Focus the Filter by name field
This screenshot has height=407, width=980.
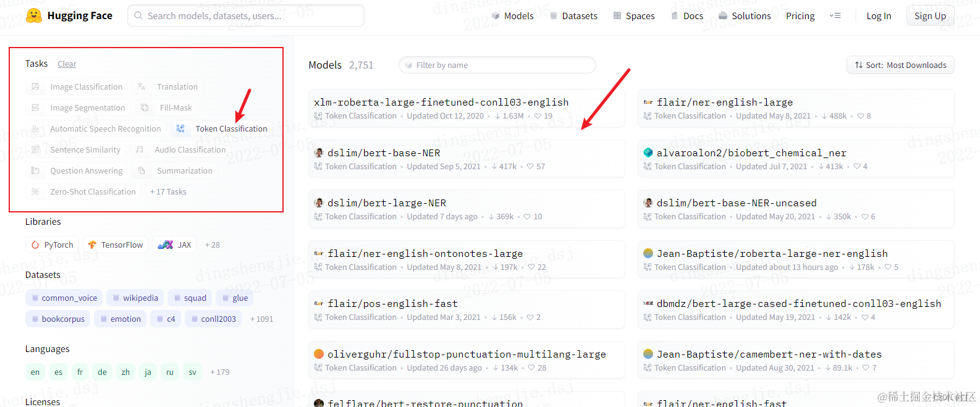tap(497, 65)
